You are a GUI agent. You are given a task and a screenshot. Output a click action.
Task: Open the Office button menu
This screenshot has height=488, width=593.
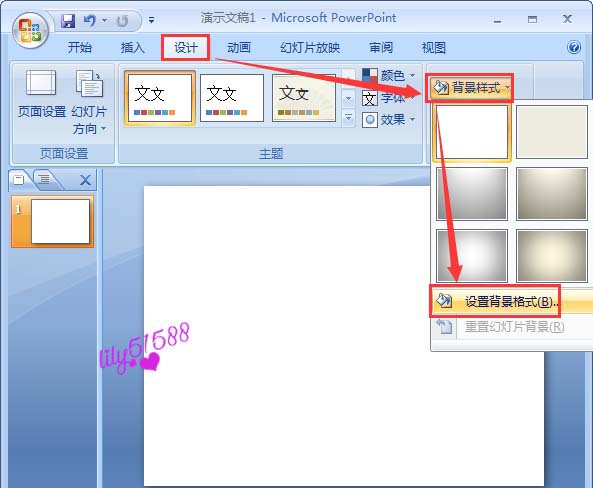tap(30, 30)
